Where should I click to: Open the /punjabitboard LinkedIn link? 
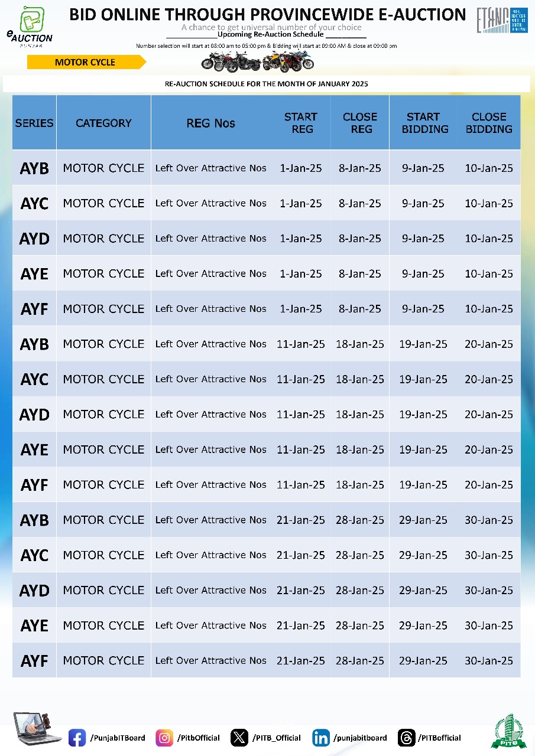coord(360,738)
